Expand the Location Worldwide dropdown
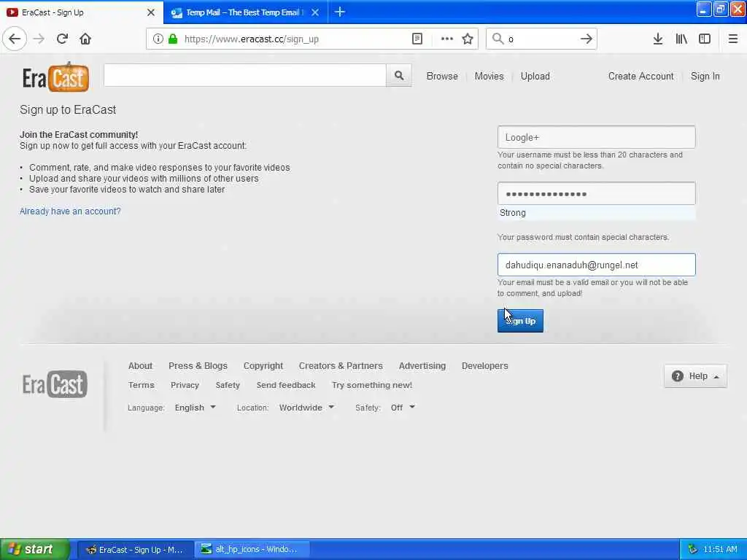 (x=306, y=408)
